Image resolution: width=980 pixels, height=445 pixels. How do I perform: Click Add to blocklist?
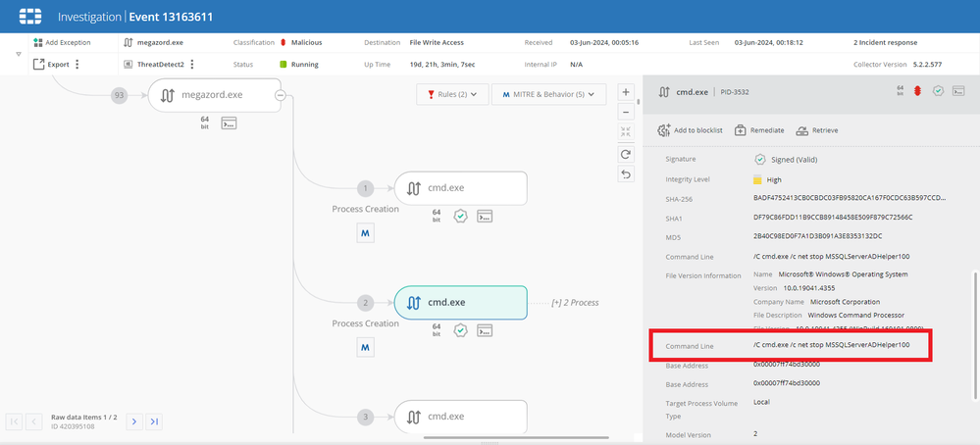[x=691, y=129]
